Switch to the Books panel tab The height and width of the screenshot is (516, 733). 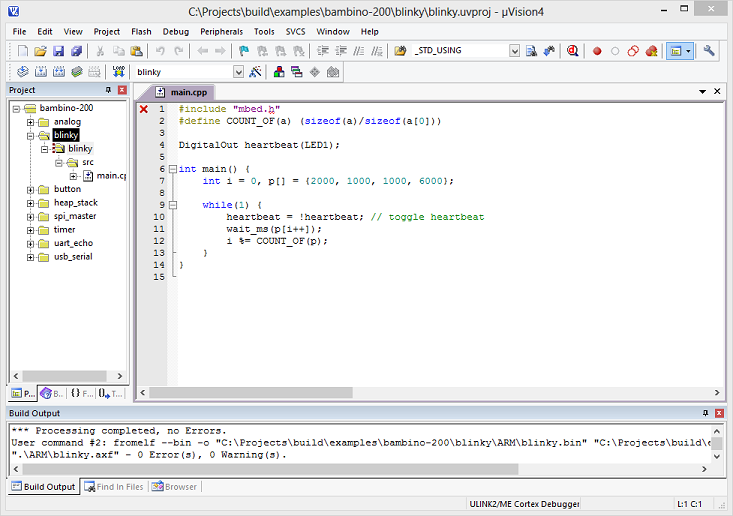tap(51, 394)
